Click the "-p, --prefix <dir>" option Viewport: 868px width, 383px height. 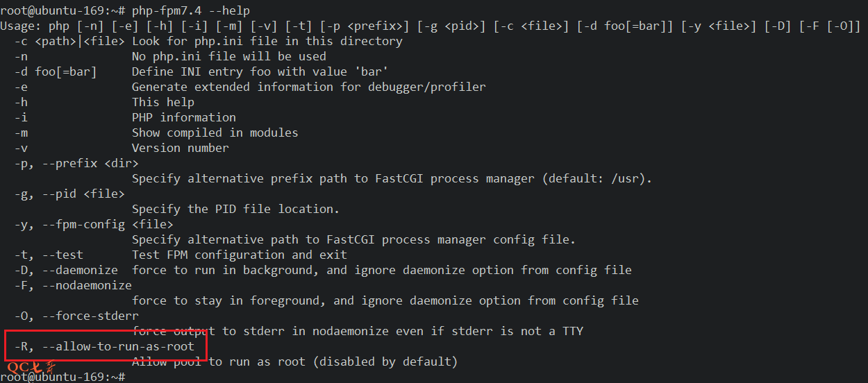[76, 163]
